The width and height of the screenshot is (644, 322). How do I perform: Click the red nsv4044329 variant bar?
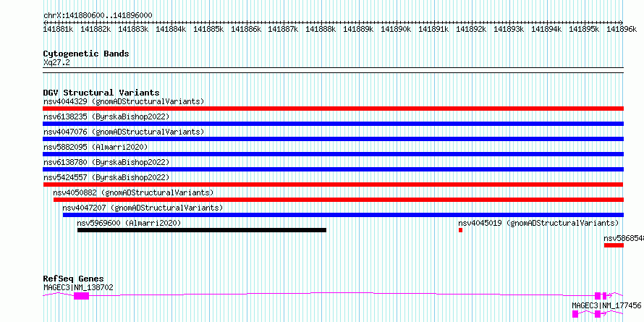[x=333, y=109]
